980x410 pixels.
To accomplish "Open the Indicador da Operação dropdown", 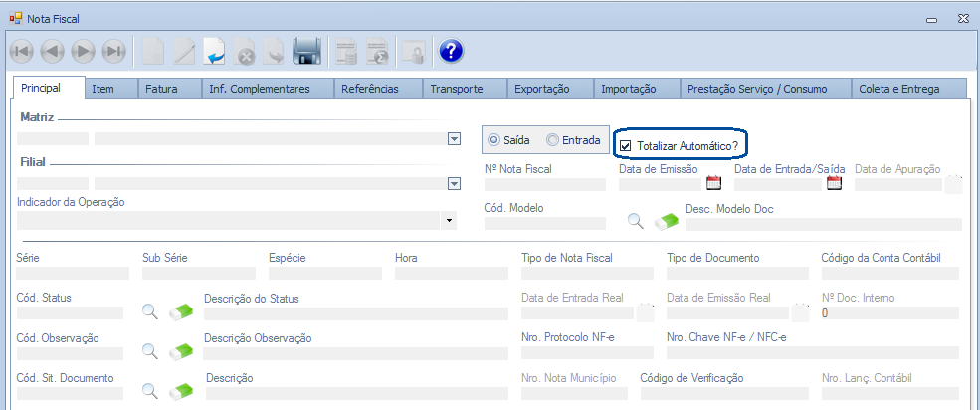I will 450,221.
